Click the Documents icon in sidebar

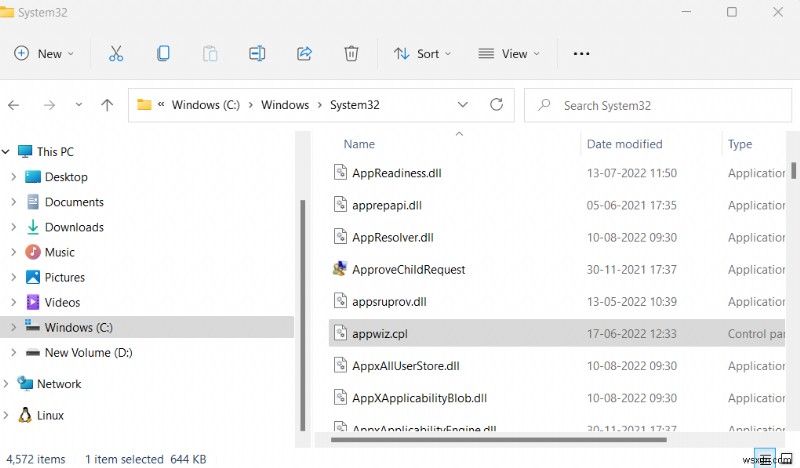click(x=33, y=202)
